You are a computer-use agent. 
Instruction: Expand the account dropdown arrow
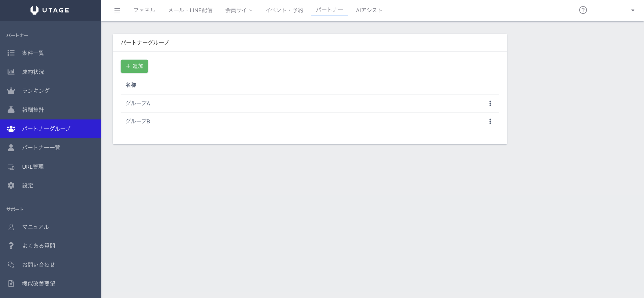pyautogui.click(x=633, y=11)
